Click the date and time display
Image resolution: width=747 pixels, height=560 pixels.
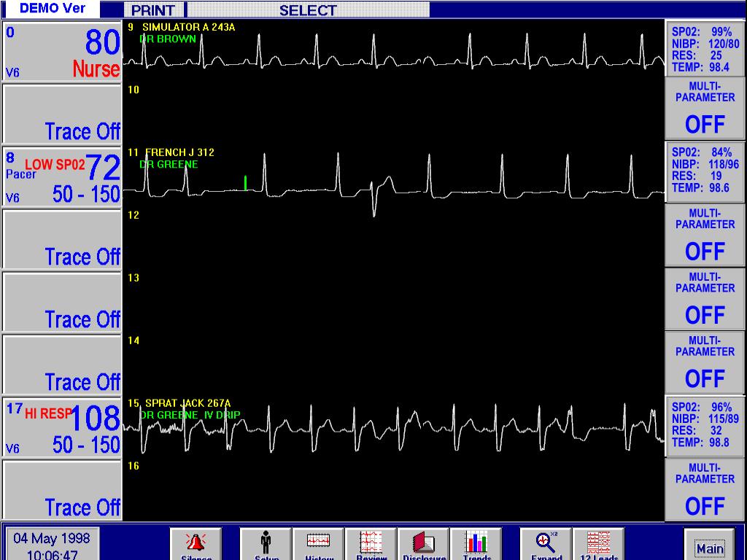click(52, 545)
